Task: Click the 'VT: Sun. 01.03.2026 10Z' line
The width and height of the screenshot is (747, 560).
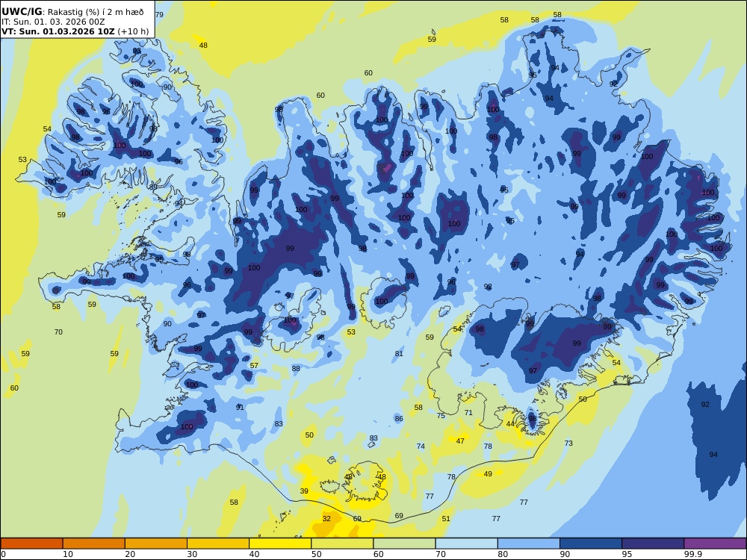Action: tap(58, 32)
